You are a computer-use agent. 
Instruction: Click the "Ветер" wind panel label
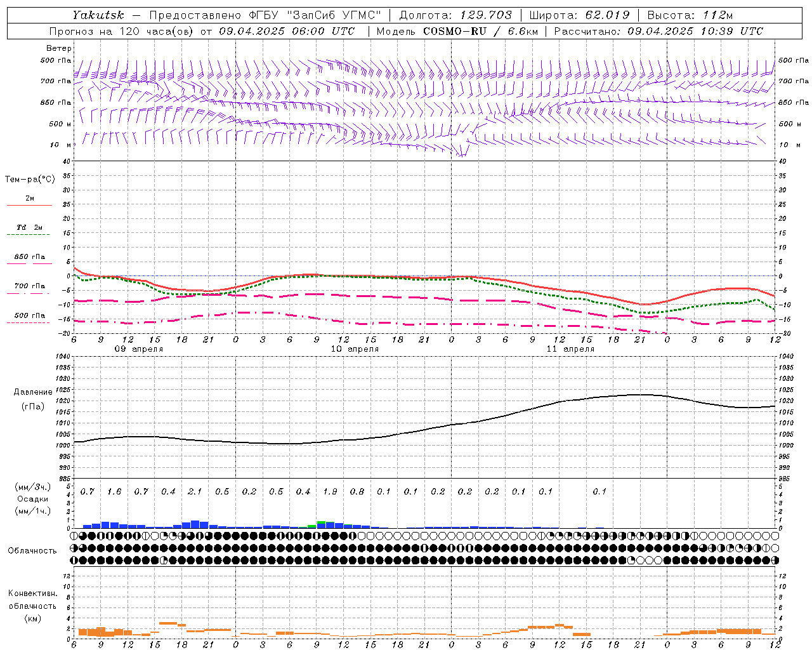click(x=59, y=48)
